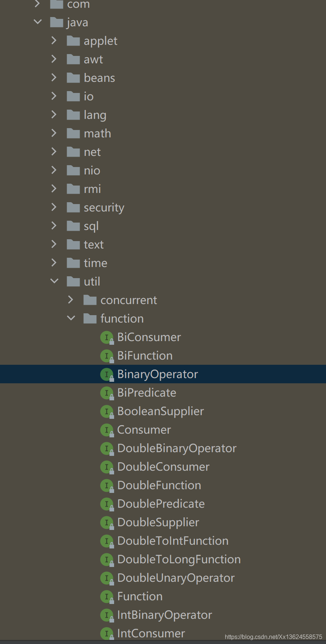The width and height of the screenshot is (326, 644).
Task: Click the concurrent folder icon
Action: click(x=90, y=300)
